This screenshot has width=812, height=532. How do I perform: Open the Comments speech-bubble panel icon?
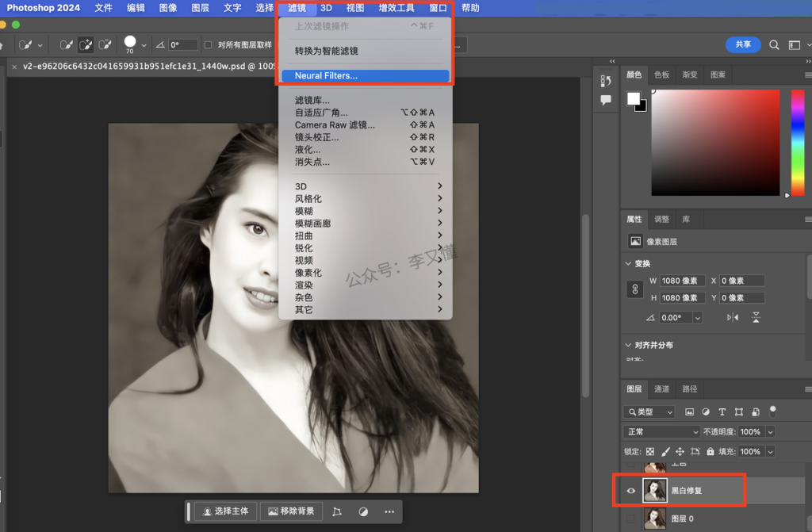click(605, 100)
